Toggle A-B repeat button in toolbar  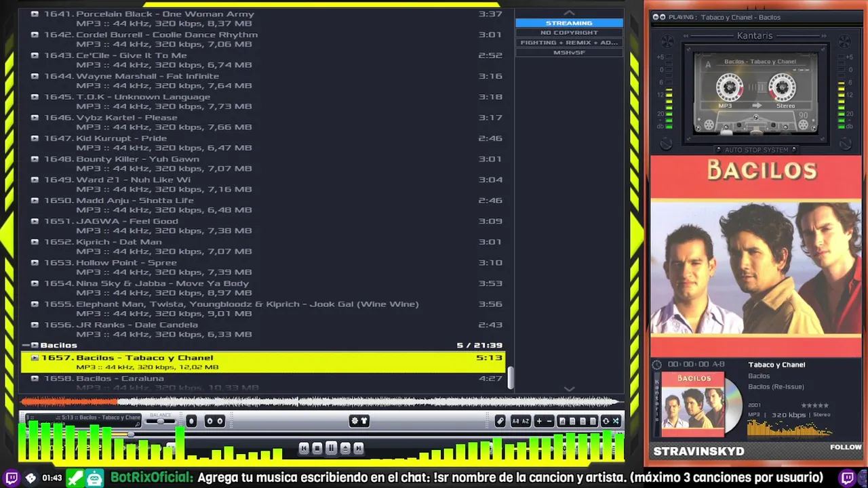515,421
